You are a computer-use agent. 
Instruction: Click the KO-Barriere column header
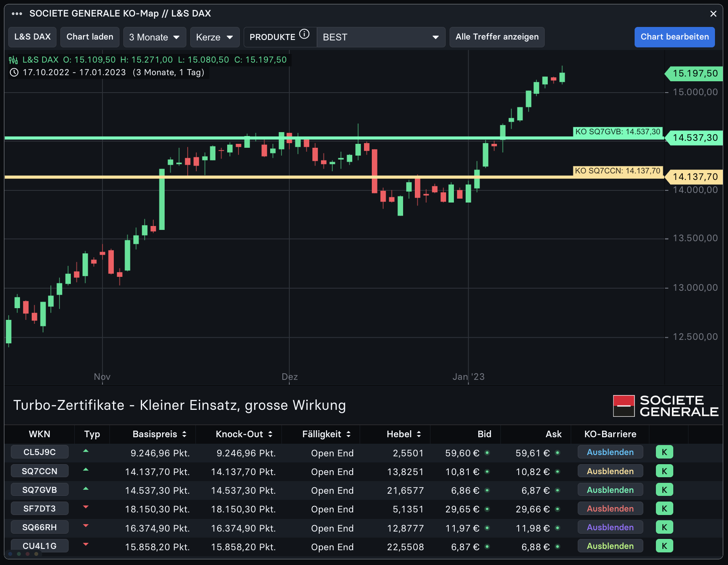click(610, 434)
